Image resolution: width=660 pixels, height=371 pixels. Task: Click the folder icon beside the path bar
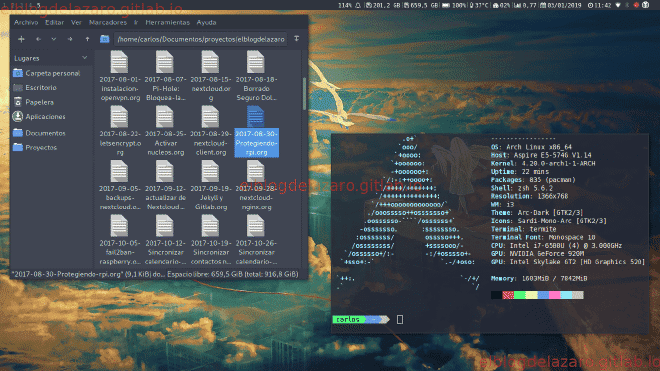coord(104,39)
